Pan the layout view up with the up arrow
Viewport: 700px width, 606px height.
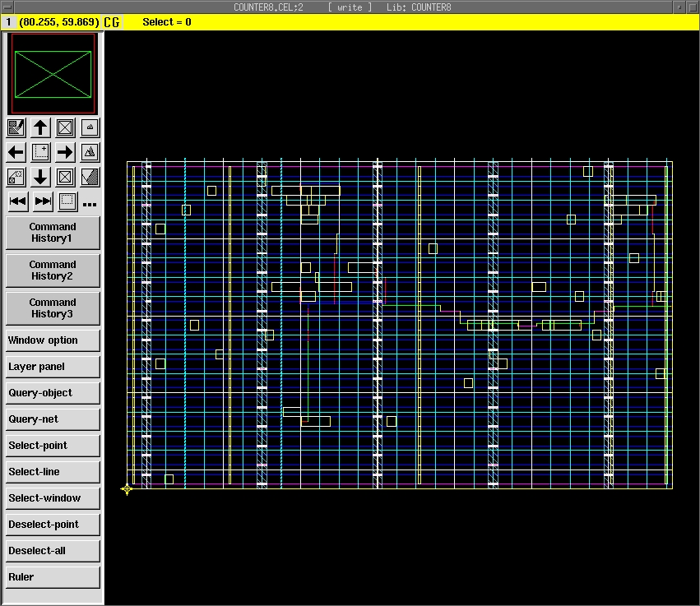click(40, 127)
